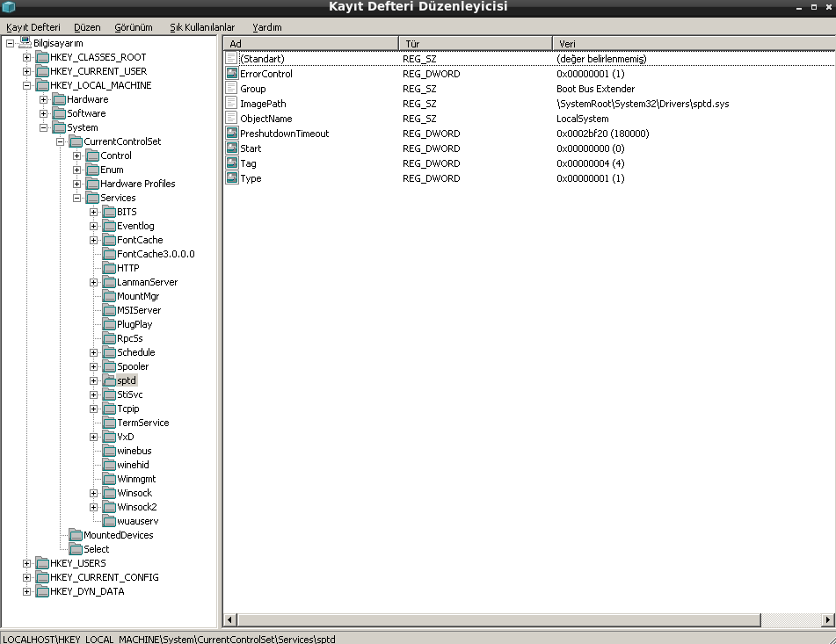Expand the LanmanServer key
Screen dimensions: 836x644
pos(94,282)
